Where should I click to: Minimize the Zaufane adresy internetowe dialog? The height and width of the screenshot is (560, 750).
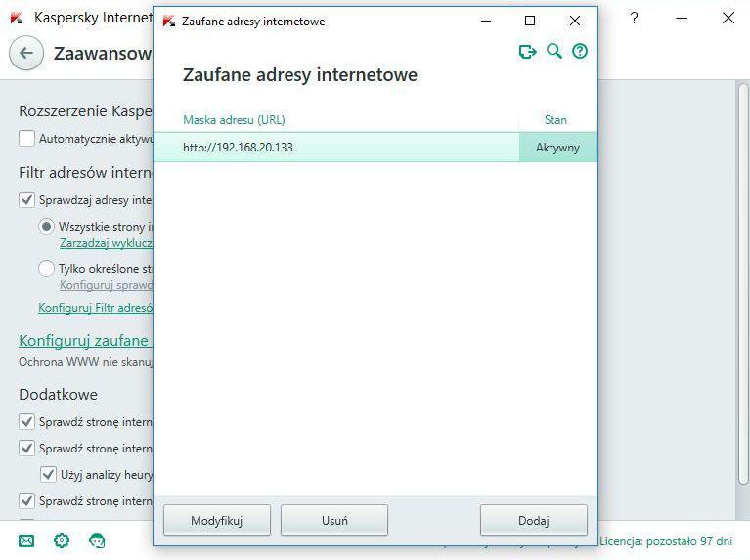(486, 21)
